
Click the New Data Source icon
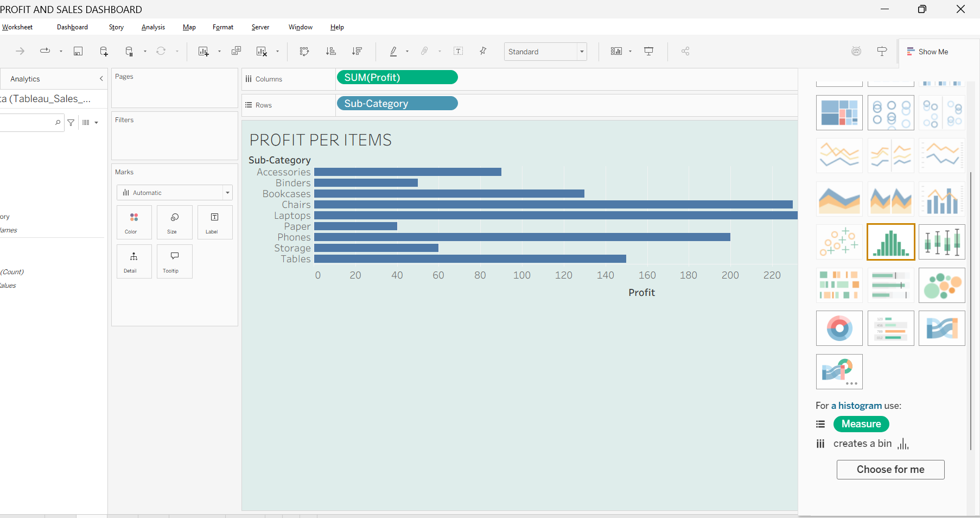(x=104, y=51)
